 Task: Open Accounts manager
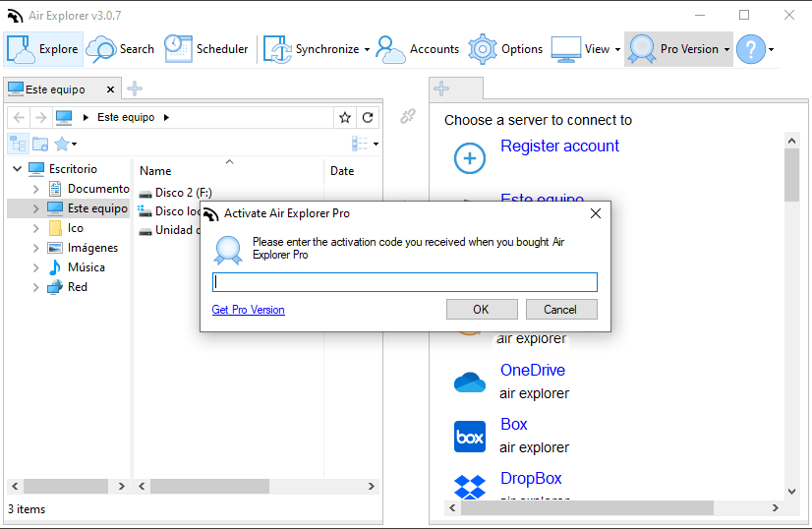(x=418, y=49)
